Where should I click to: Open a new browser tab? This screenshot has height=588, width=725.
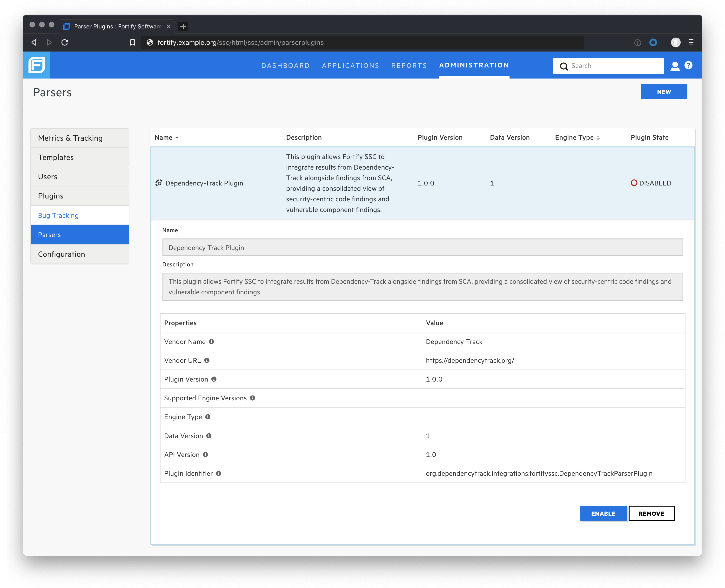pos(183,26)
